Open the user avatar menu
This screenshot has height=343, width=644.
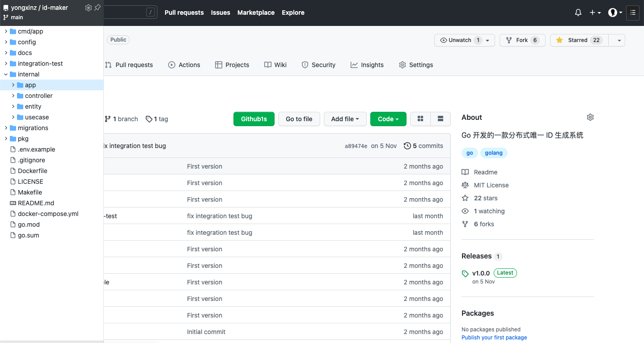[x=615, y=13]
